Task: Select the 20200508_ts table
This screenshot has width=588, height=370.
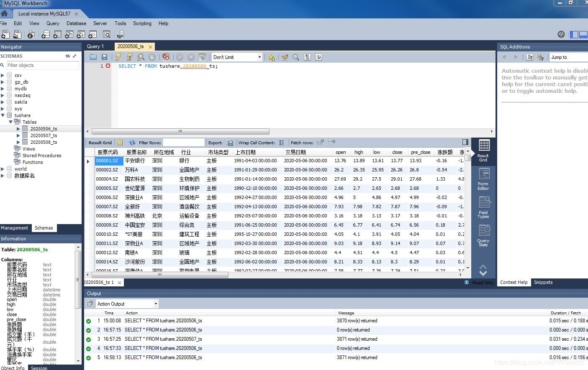Action: [x=44, y=142]
